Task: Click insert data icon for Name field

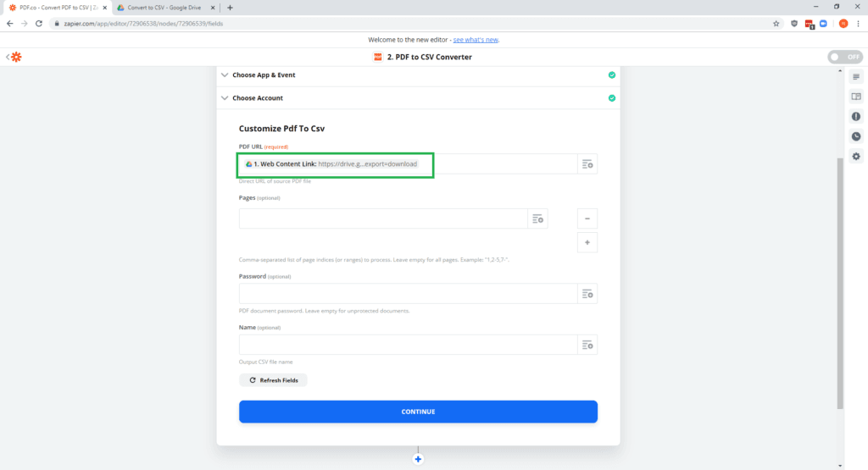Action: (587, 345)
